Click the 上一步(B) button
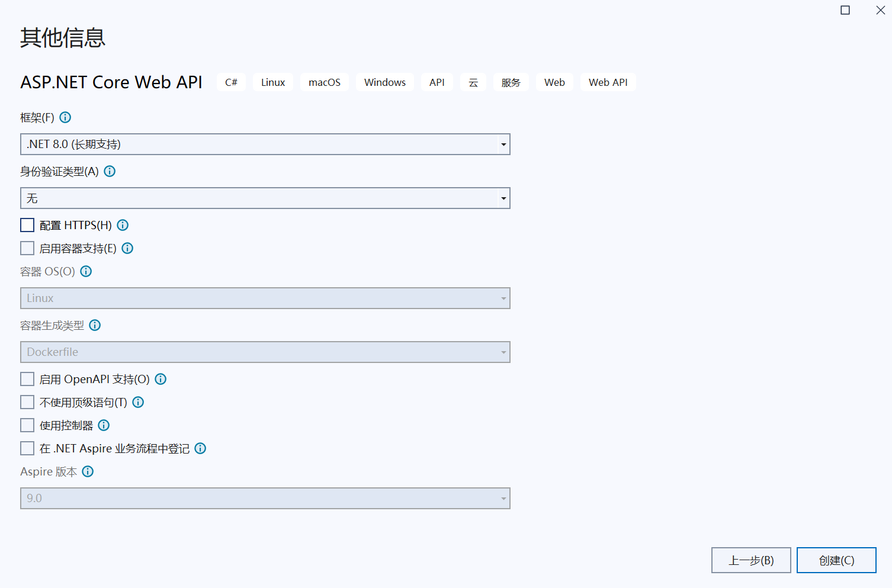This screenshot has width=892, height=588. 751,560
